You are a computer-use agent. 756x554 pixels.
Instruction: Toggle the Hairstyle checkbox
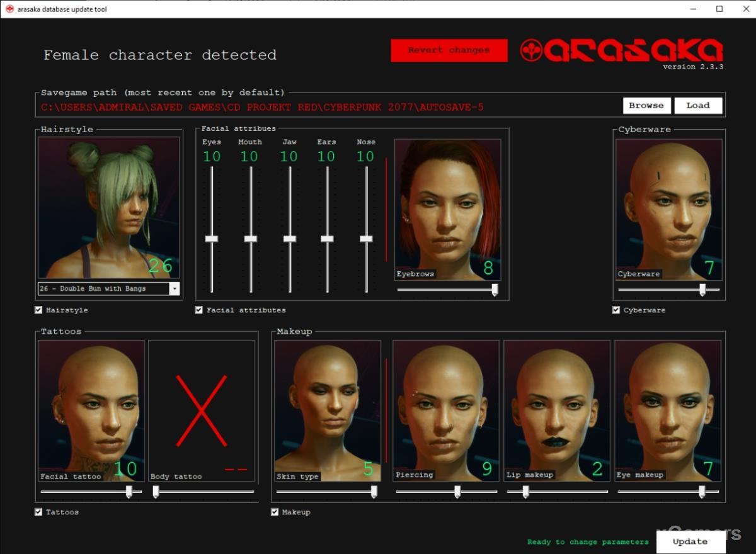(38, 310)
